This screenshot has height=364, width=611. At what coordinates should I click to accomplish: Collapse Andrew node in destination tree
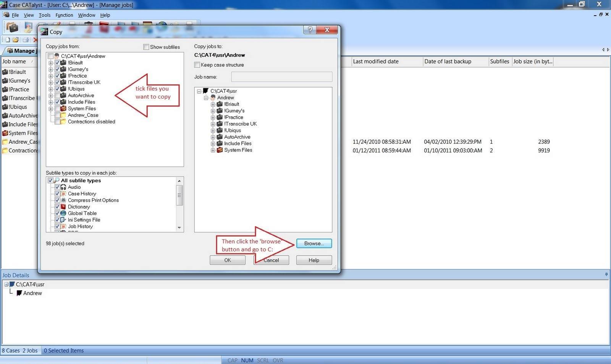click(206, 97)
